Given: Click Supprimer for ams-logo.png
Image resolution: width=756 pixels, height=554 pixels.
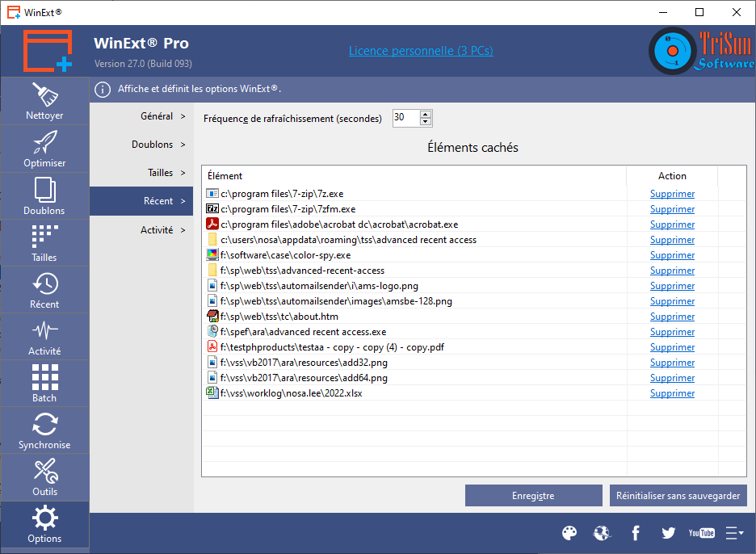Looking at the screenshot, I should [672, 285].
